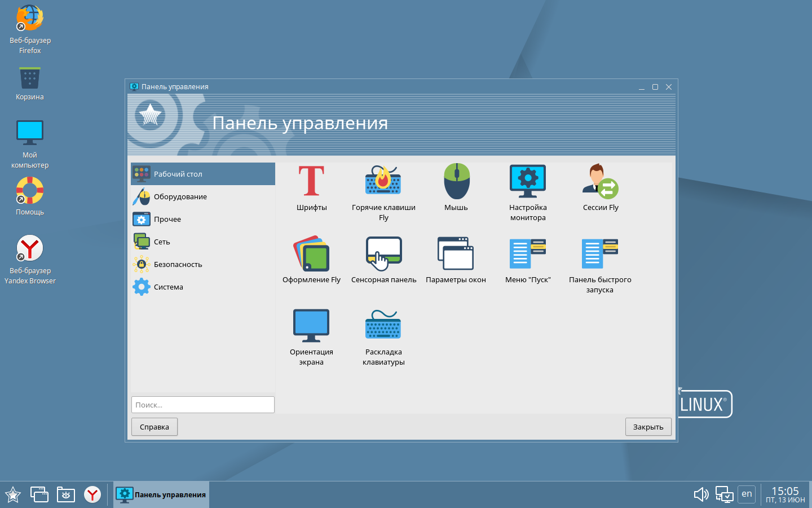Click the show desktop windows taskbar icon

[x=39, y=495]
